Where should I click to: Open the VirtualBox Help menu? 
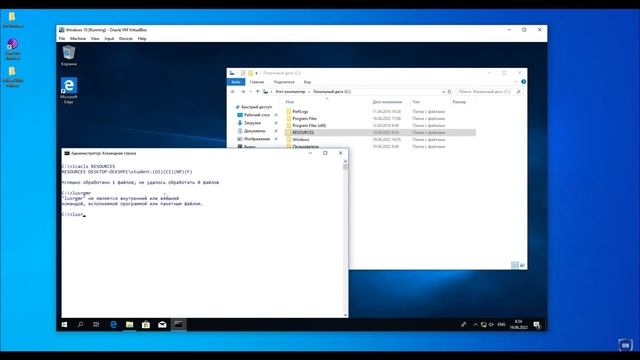pos(142,38)
